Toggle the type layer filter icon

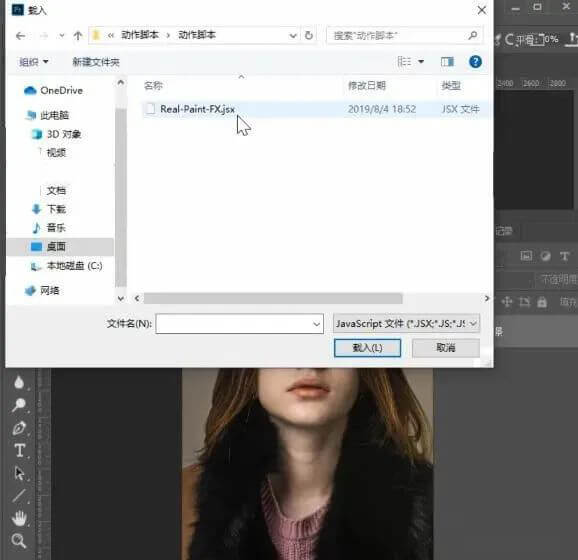(564, 256)
